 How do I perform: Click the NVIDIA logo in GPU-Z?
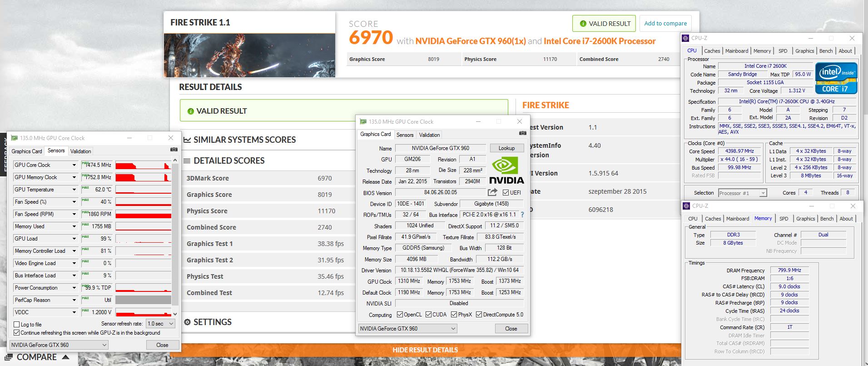[x=506, y=170]
